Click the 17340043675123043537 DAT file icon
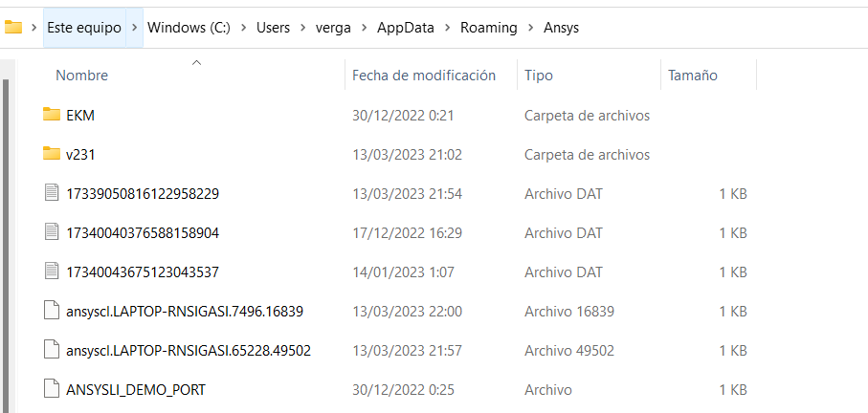 [x=52, y=272]
